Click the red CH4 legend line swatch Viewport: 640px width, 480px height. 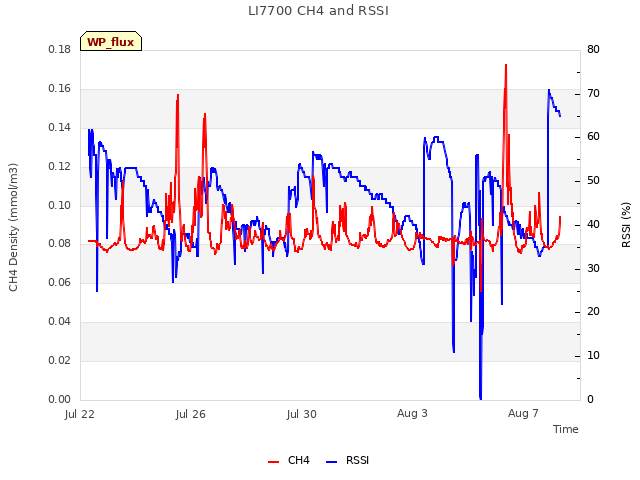tap(273, 462)
